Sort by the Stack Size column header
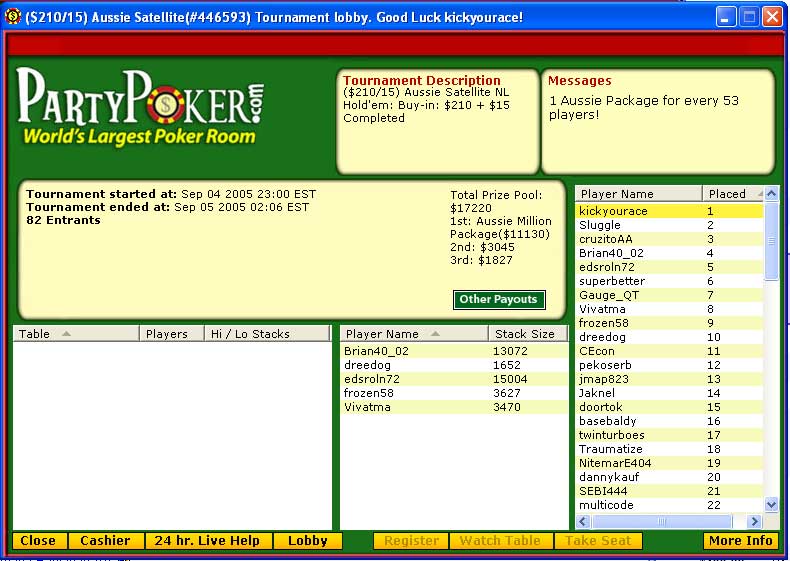This screenshot has width=790, height=561. [528, 334]
